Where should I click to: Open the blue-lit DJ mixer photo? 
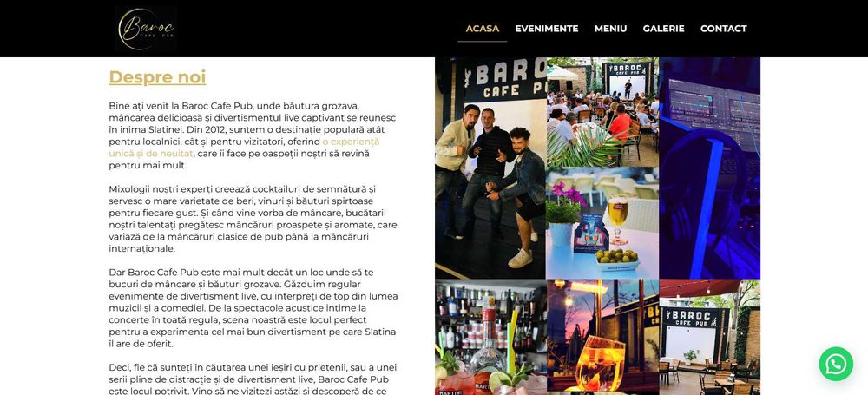pos(710,168)
